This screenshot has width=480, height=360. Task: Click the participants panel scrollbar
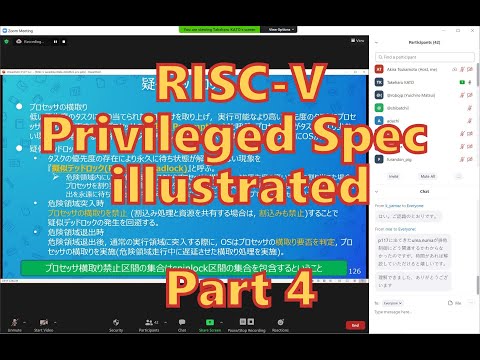[478, 74]
